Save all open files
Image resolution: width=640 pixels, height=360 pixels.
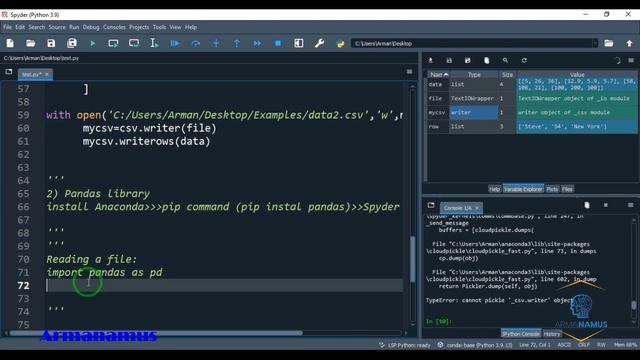click(72, 43)
